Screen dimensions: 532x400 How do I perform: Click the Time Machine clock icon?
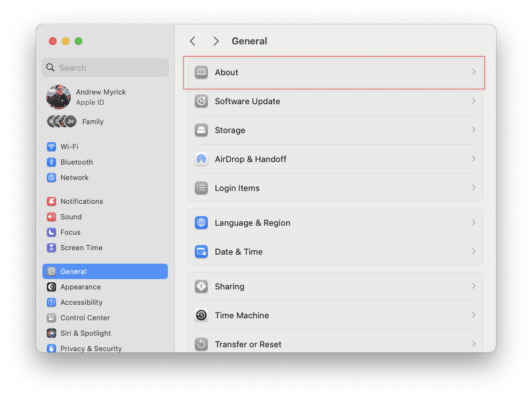(x=201, y=315)
